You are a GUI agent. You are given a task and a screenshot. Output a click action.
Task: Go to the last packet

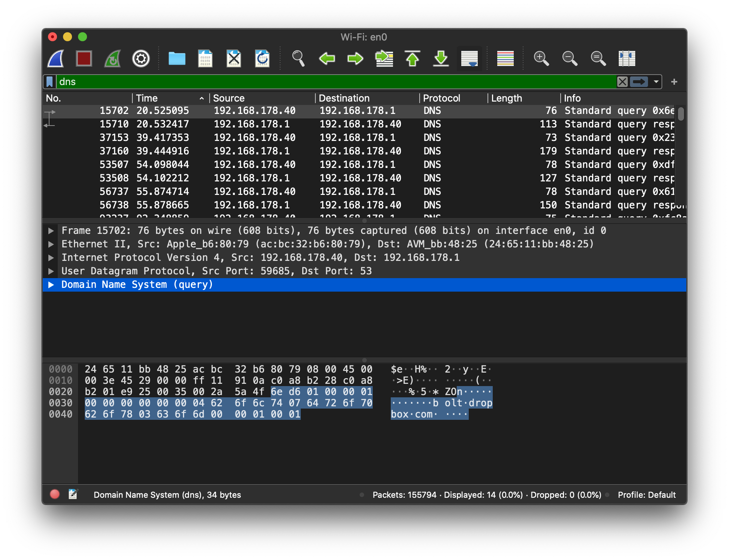coord(441,58)
